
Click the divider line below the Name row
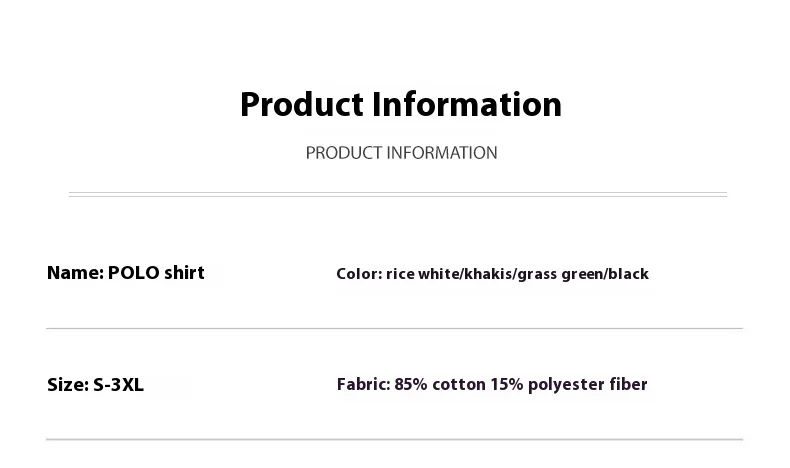[394, 328]
